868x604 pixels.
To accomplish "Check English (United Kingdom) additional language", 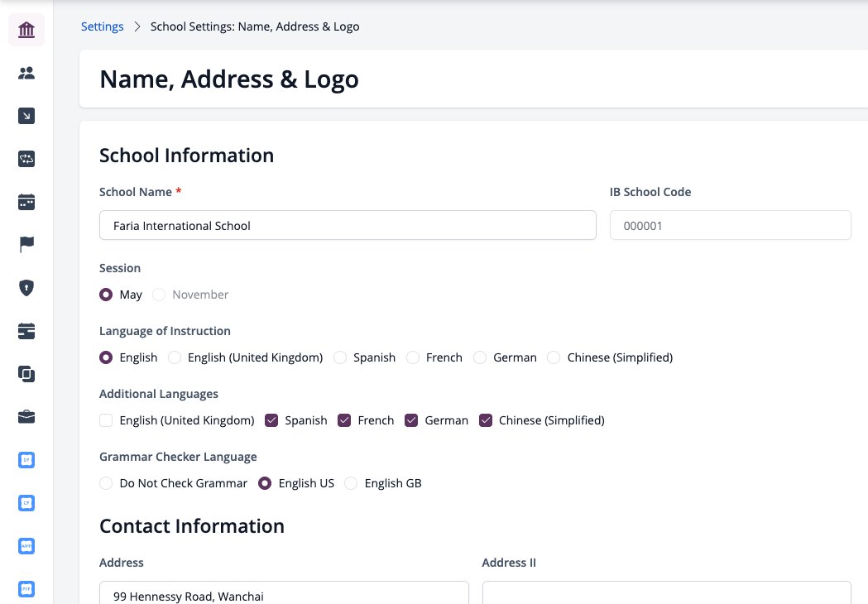I will point(106,420).
